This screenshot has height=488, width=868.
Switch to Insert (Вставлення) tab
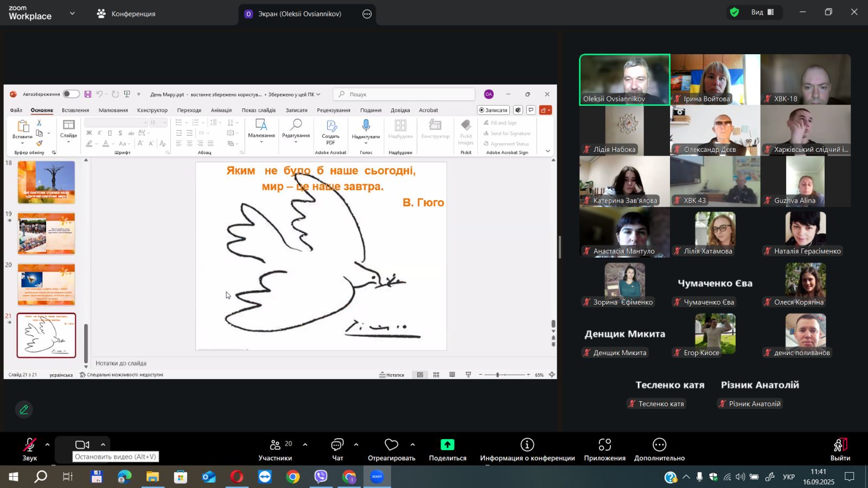pos(75,110)
